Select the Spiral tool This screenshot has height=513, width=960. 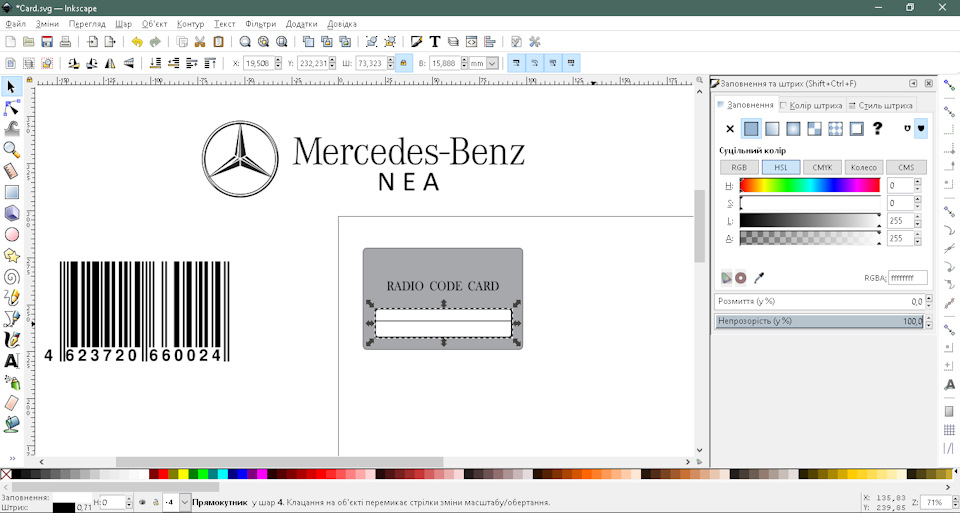tap(11, 277)
